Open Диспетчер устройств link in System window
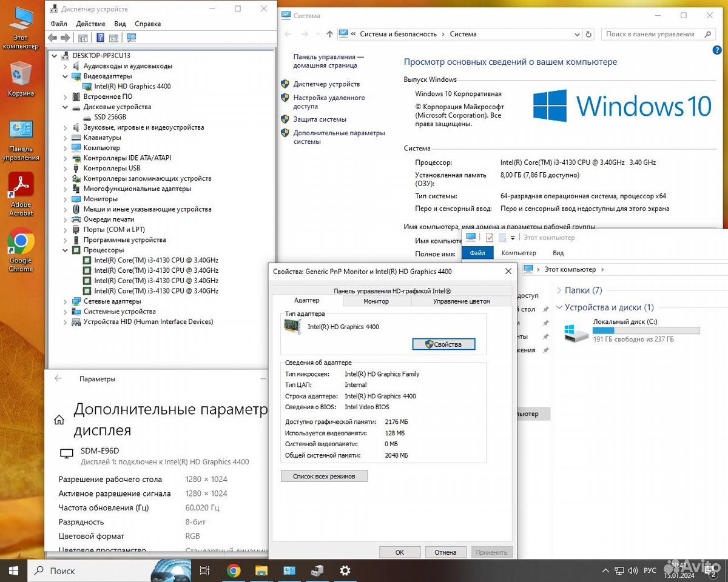 pos(326,84)
